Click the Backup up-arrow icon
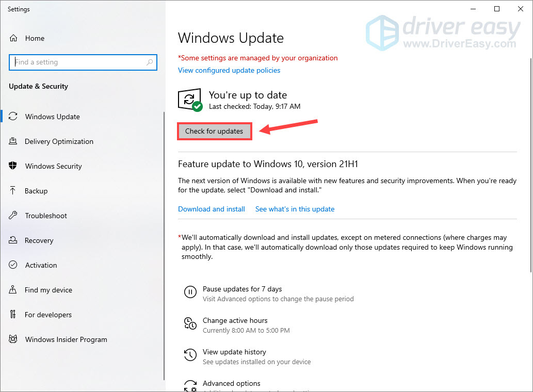This screenshot has width=533, height=392. (13, 190)
